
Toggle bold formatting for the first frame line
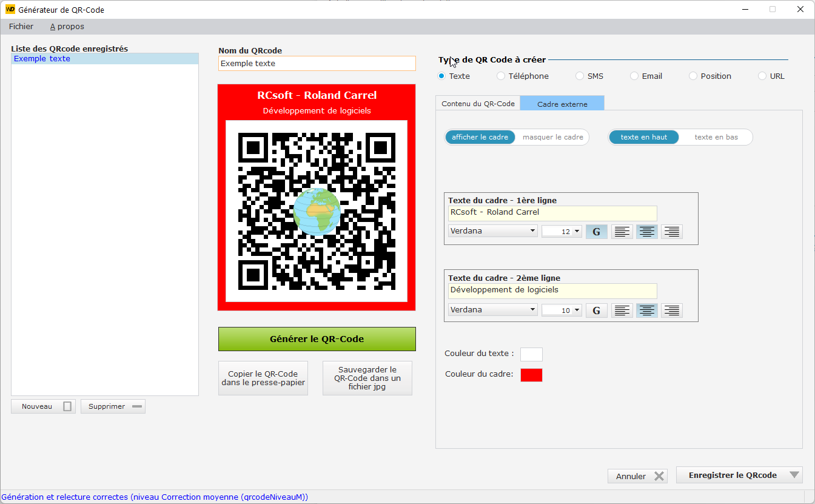[596, 231]
